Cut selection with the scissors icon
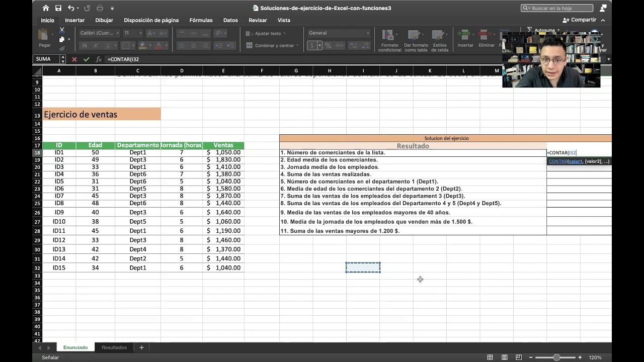This screenshot has width=644, height=362. pyautogui.click(x=62, y=30)
